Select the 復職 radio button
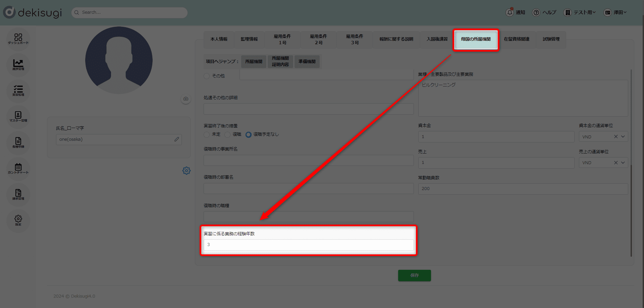Image resolution: width=644 pixels, height=308 pixels. [228, 134]
